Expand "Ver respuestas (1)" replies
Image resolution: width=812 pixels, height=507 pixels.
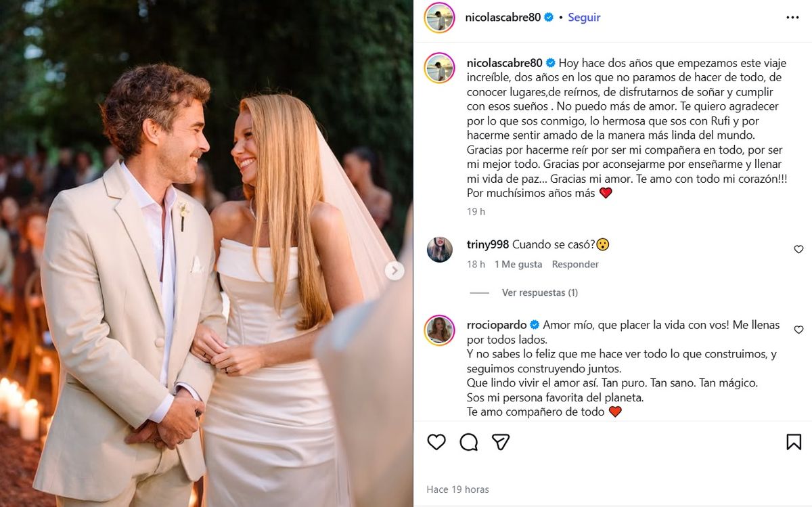[x=539, y=292]
